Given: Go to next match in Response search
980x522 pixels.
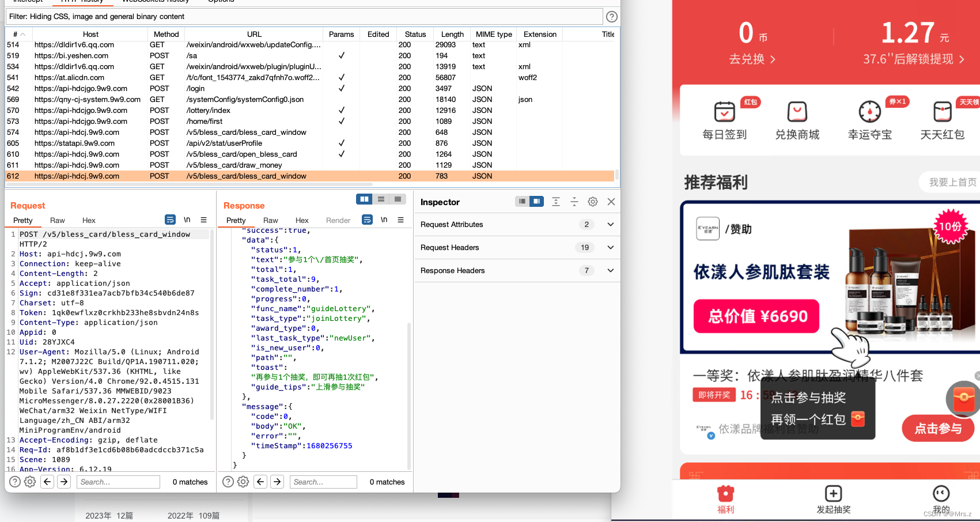Looking at the screenshot, I should [x=277, y=482].
